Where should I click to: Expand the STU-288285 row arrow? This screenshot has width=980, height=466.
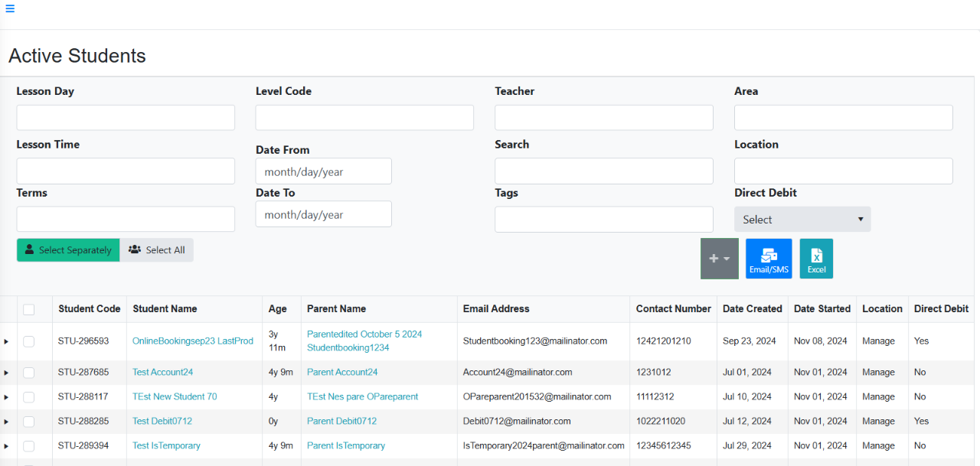point(6,422)
